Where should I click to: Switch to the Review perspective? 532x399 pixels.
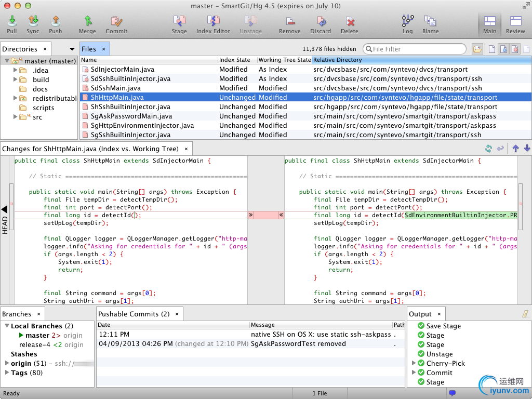[515, 24]
